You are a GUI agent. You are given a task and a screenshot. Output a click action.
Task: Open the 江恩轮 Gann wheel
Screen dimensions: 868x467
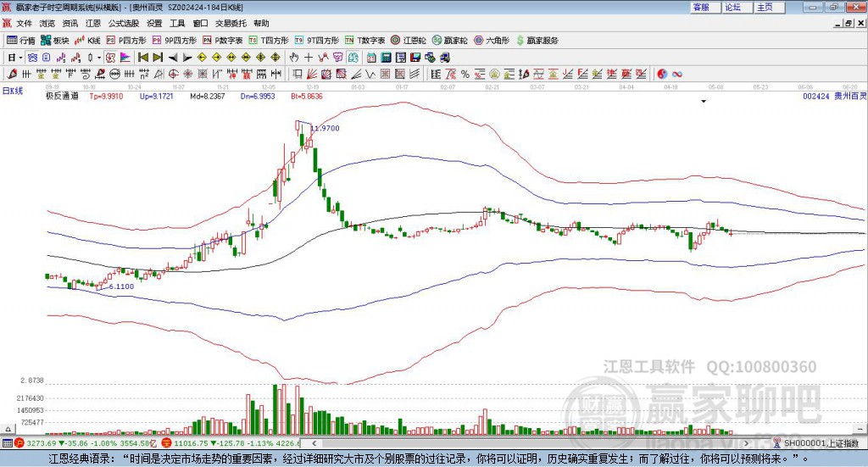coord(409,41)
